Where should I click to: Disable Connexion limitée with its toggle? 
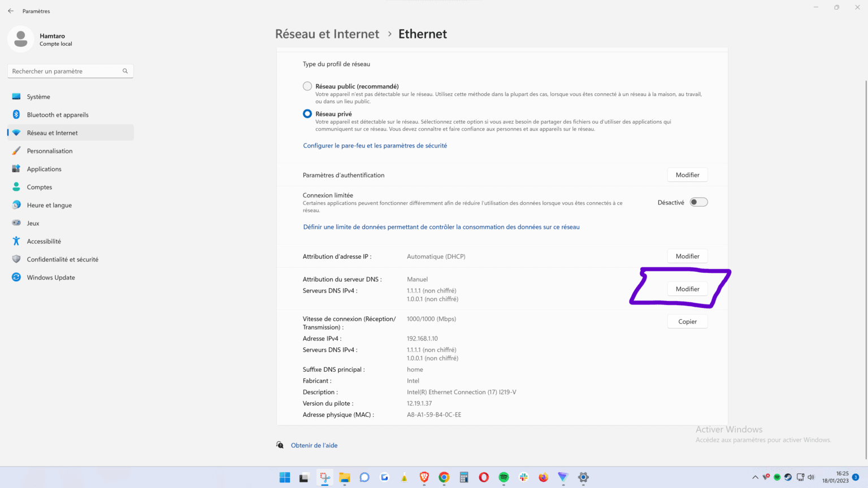(698, 202)
